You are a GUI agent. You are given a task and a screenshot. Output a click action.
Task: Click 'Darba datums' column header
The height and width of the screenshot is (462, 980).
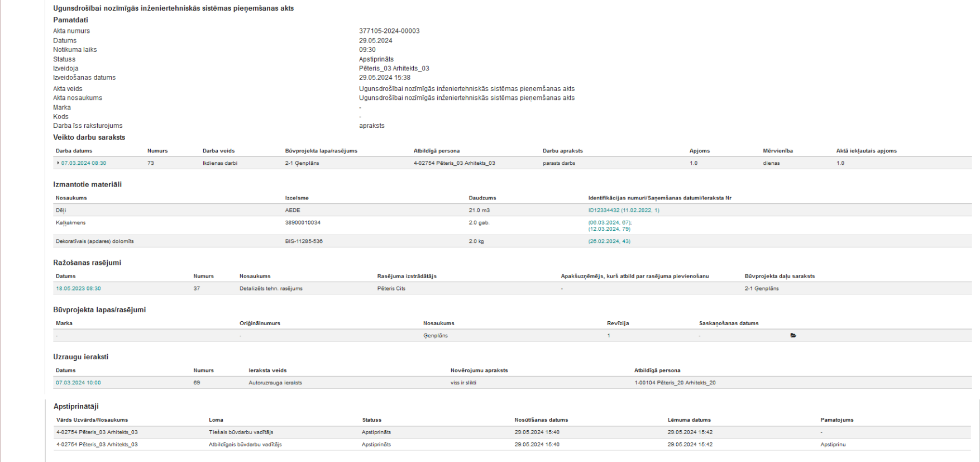click(x=74, y=151)
